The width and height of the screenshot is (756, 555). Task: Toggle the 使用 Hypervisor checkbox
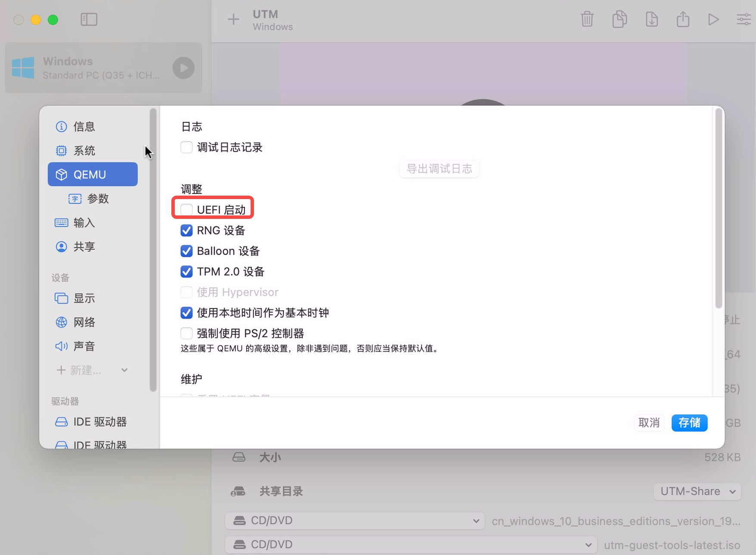[186, 292]
